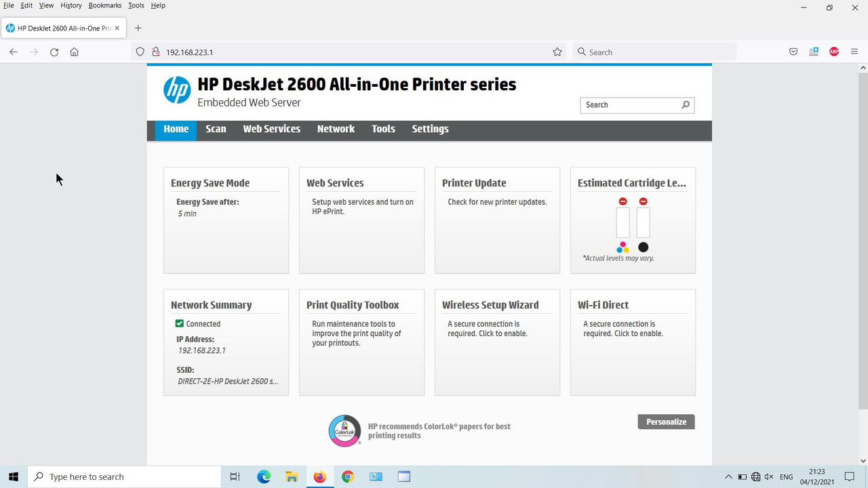Open the Tools tab
868x488 pixels.
point(383,129)
